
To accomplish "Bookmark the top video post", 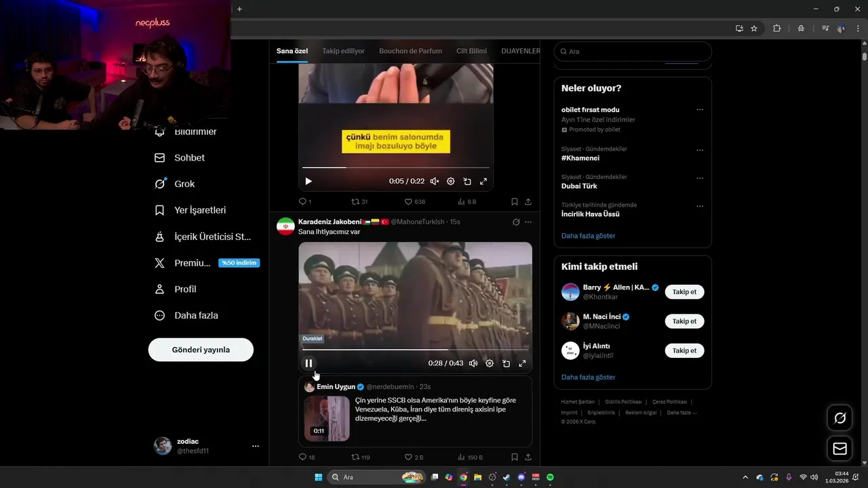I will pyautogui.click(x=515, y=202).
